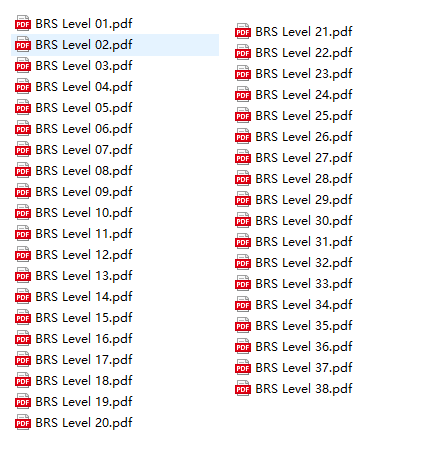
Task: Click the PDF icon of BRS Level 27.pdf
Action: coord(243,158)
